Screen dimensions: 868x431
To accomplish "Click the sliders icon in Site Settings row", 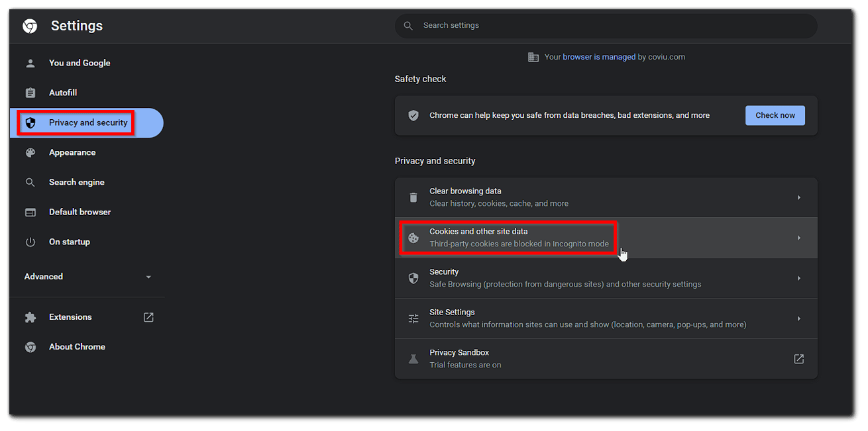I will [x=413, y=318].
